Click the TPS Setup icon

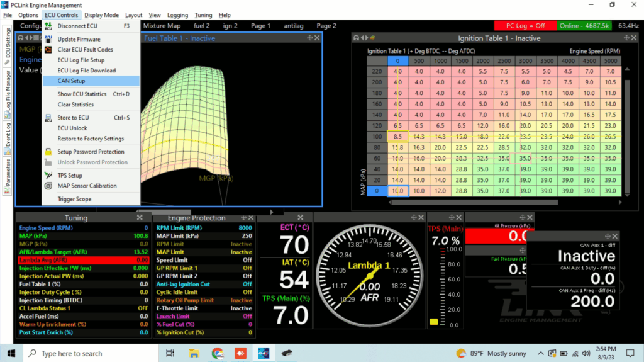pyautogui.click(x=48, y=175)
